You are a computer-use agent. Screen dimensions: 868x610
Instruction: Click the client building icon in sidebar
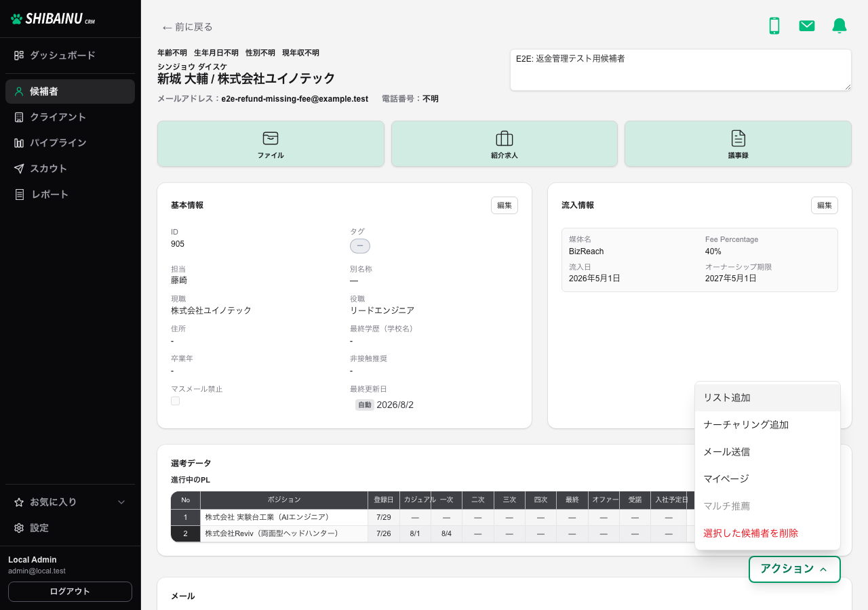tap(19, 117)
